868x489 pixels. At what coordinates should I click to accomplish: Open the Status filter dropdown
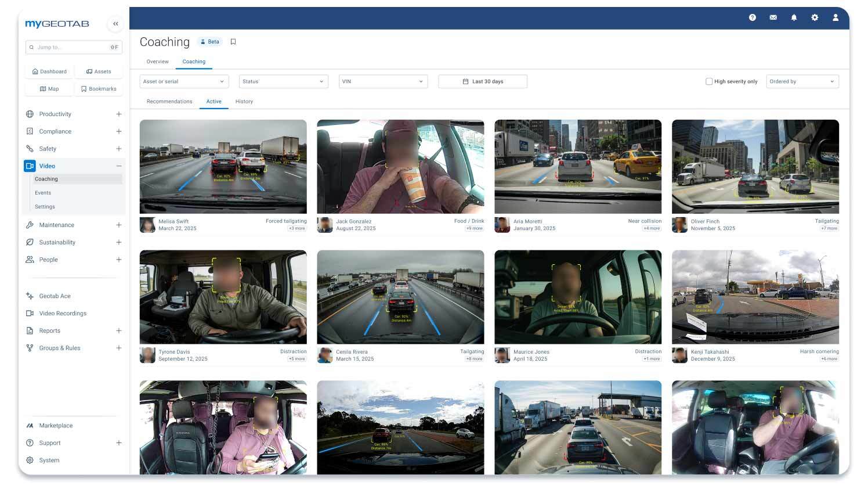click(x=283, y=81)
